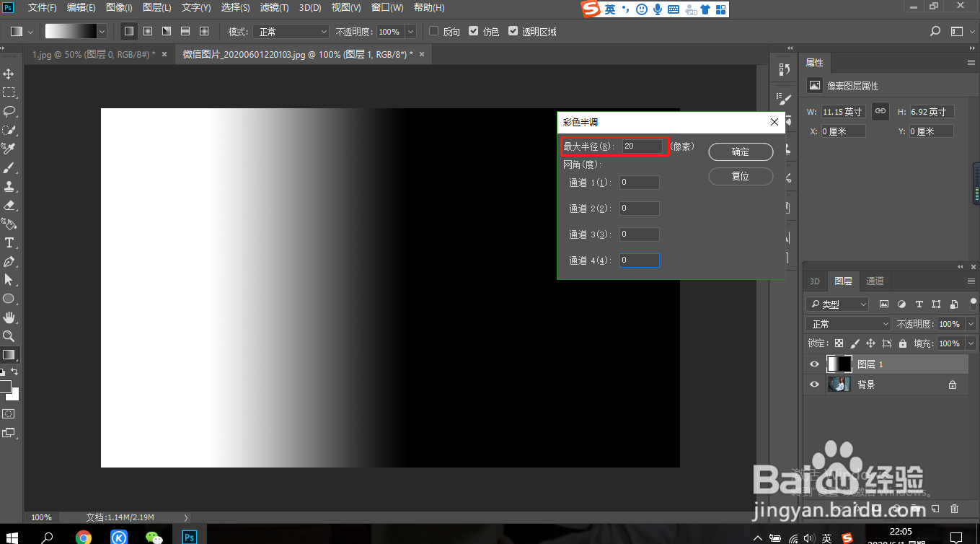This screenshot has height=544, width=980.
Task: Toggle the 透明区域 checkbox
Action: 513,32
